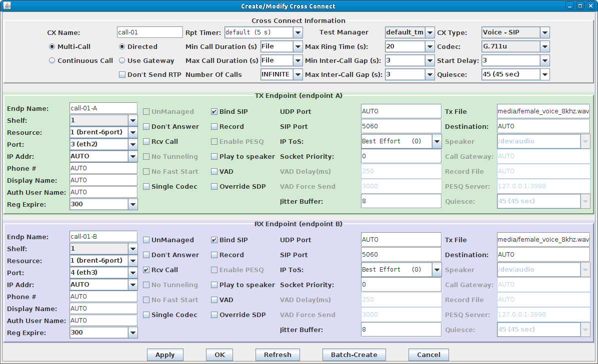Open the Min Inter-Call Gap dropdown
Image resolution: width=598 pixels, height=364 pixels.
[430, 60]
